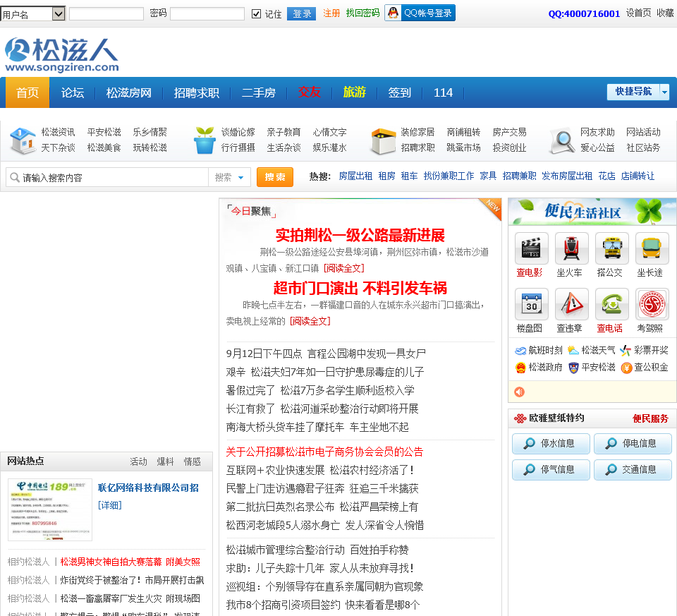Click the QQ帐号登录 button
Viewport: 677px width, 616px height.
(x=420, y=13)
